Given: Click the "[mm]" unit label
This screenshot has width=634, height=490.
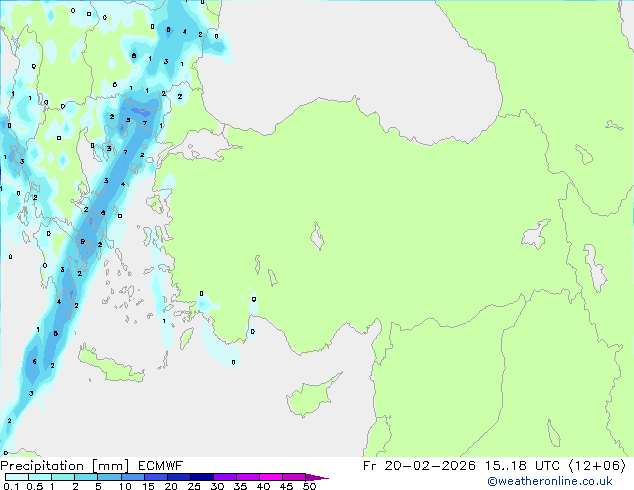Looking at the screenshot, I should (111, 466).
